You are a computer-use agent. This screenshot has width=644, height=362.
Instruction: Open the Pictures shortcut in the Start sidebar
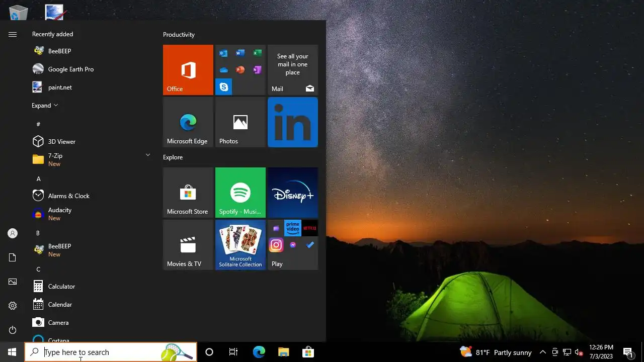13,282
